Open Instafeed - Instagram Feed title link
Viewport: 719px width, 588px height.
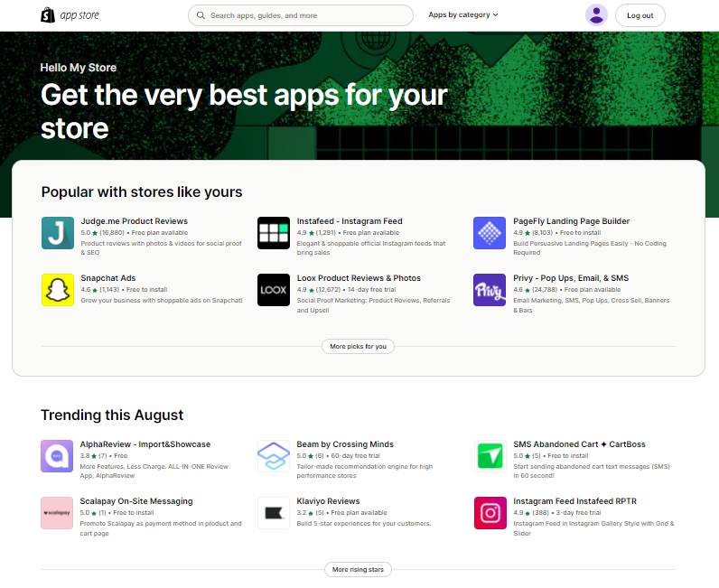(x=350, y=221)
